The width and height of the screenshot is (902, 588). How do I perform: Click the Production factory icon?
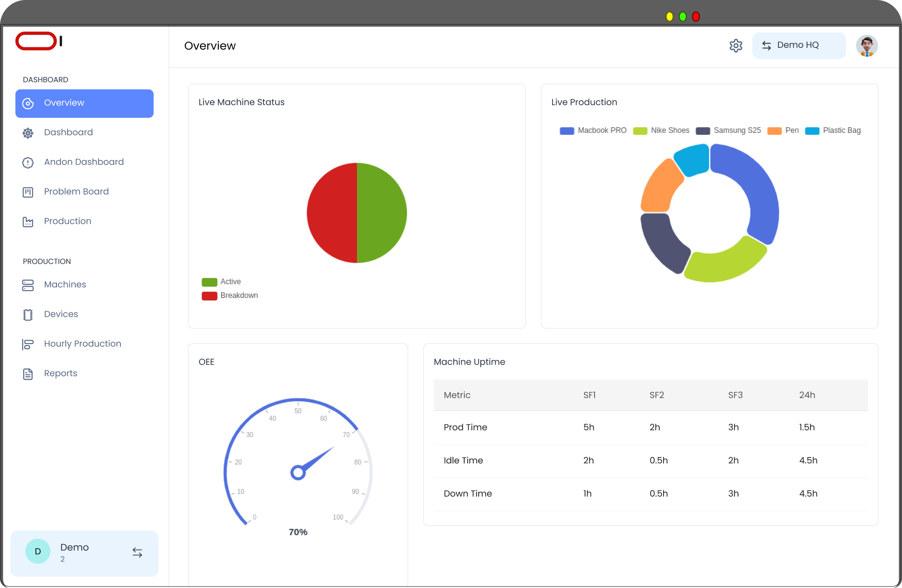click(x=27, y=221)
